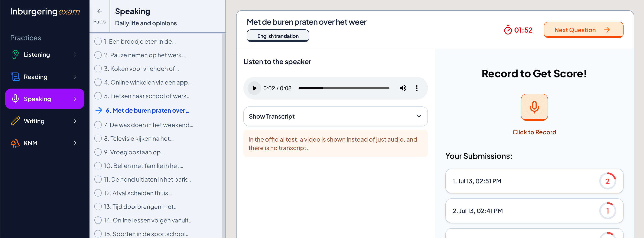Click the Inburgering exam logo

pos(45,11)
